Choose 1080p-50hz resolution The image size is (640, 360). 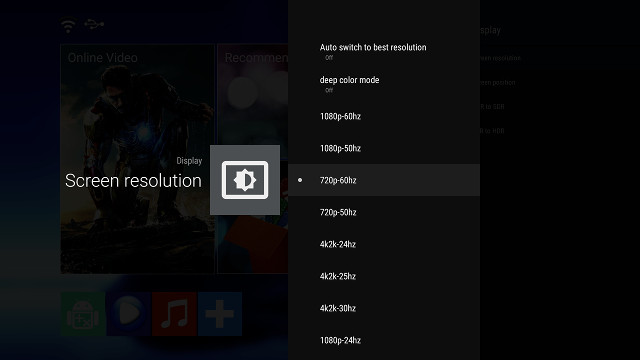point(384,148)
